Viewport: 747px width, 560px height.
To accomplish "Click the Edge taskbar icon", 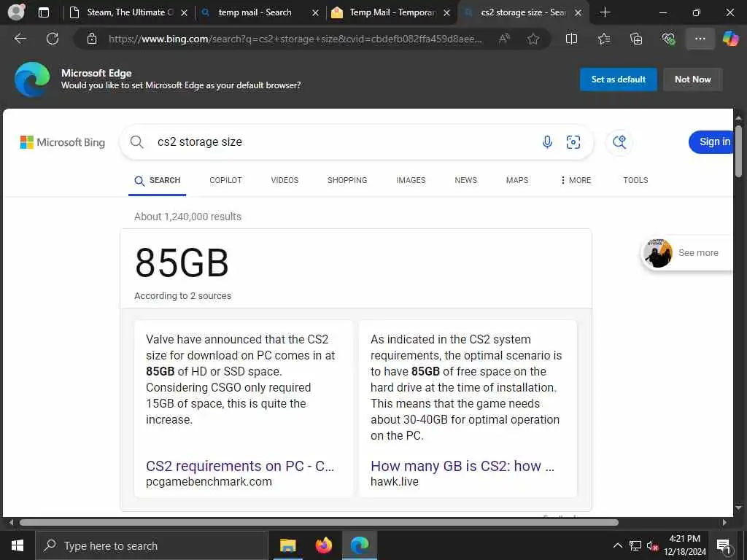I will [x=360, y=545].
